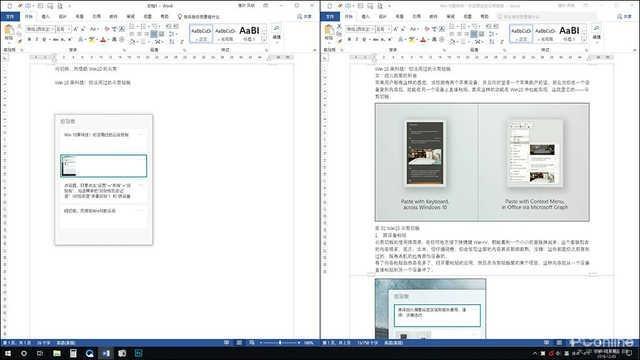The width and height of the screenshot is (640, 360).
Task: Open font name dropdown in left Word window
Action: point(52,29)
